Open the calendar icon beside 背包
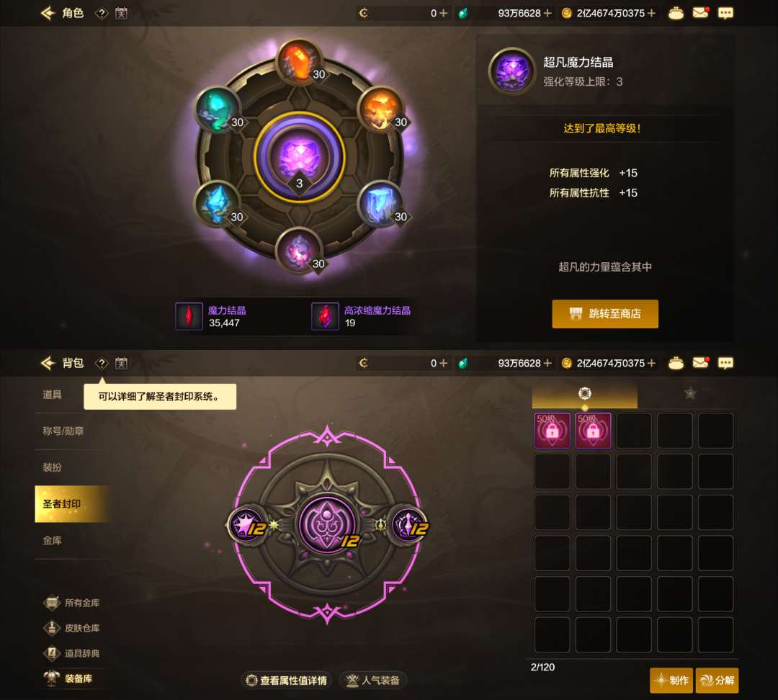 pos(121,363)
